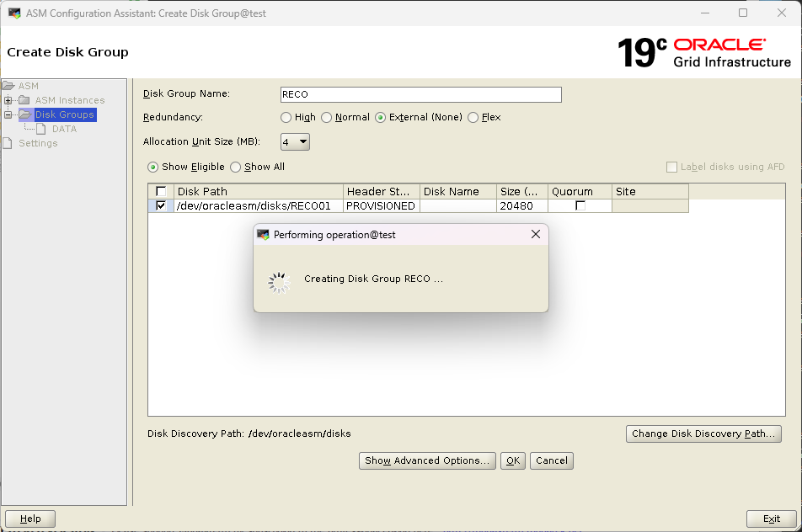Expand the ASM Instances tree node
This screenshot has height=532, width=802.
coord(8,100)
